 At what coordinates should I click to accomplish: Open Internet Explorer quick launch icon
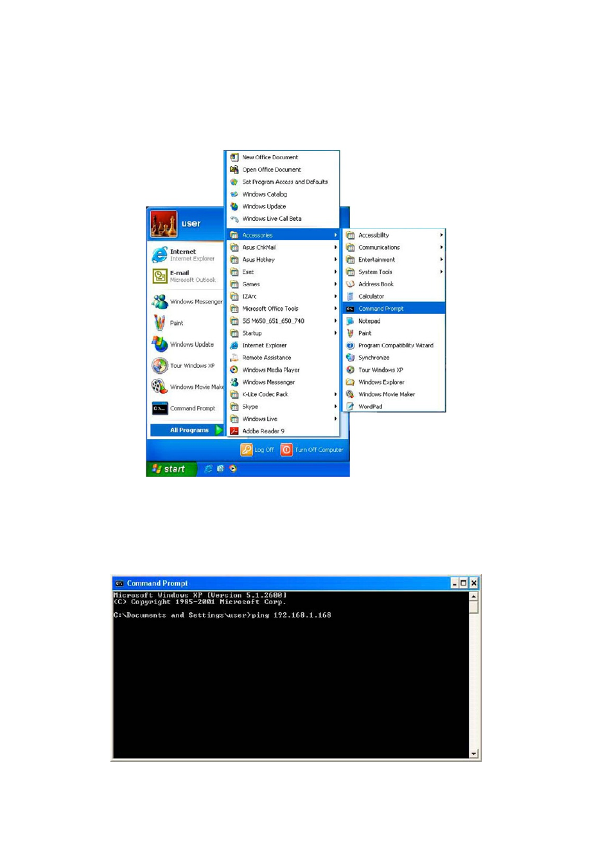(x=208, y=469)
